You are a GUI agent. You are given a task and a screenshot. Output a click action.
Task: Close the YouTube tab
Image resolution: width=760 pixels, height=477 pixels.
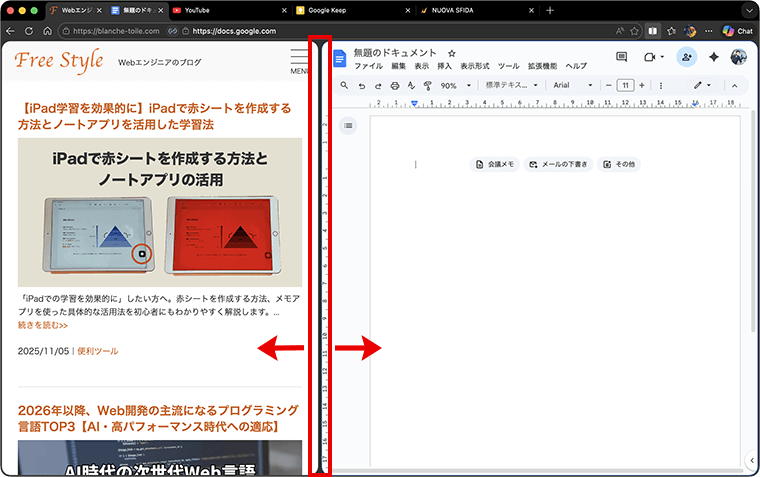[284, 10]
